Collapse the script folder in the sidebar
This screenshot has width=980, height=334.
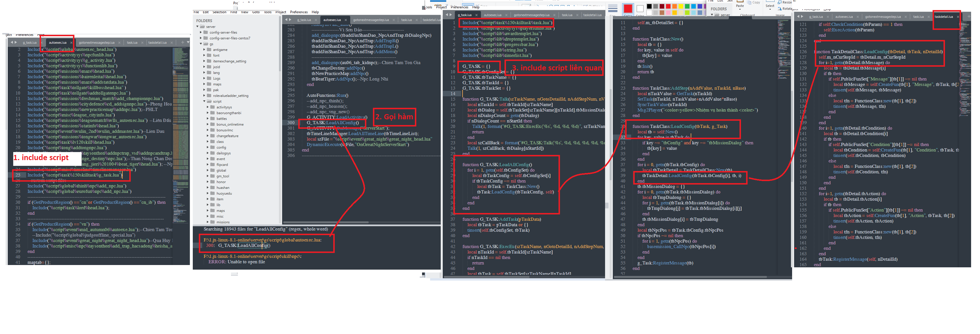click(204, 101)
